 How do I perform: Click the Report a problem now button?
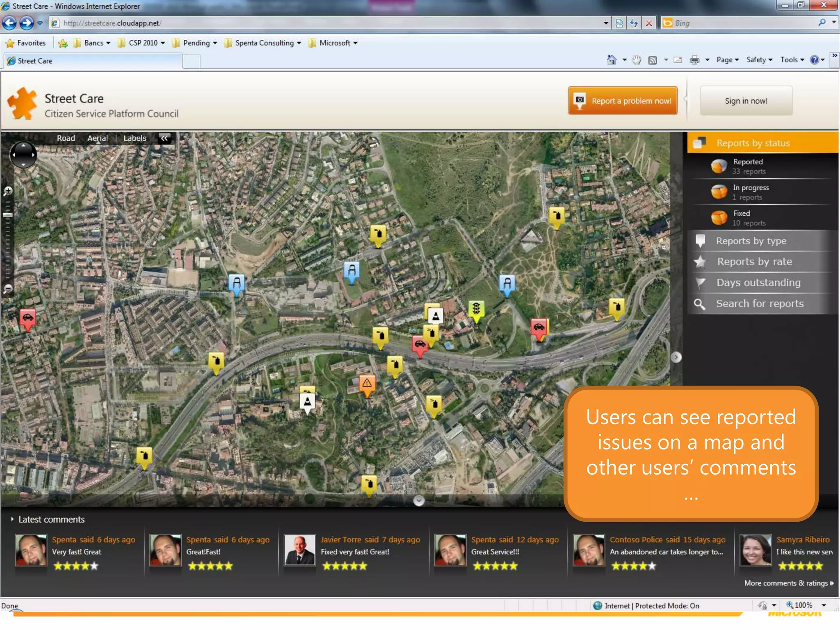coord(623,101)
